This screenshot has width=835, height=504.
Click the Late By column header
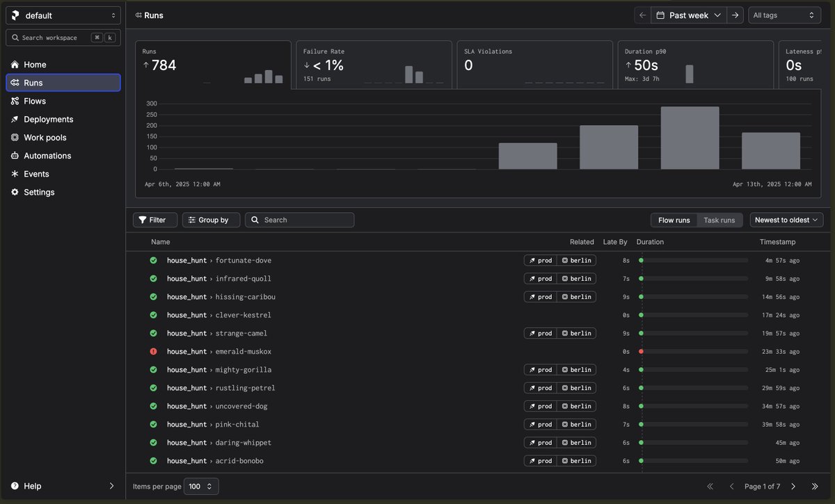(615, 242)
